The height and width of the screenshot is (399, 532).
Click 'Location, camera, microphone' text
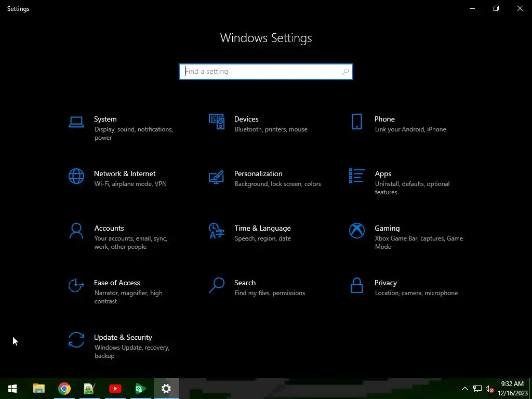point(416,293)
